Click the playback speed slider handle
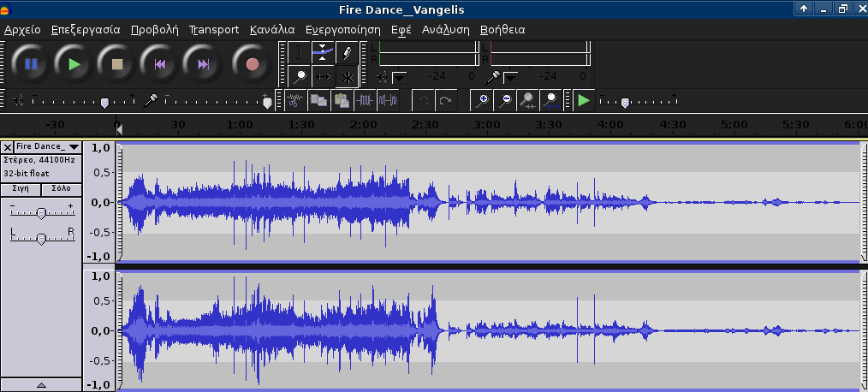Image resolution: width=868 pixels, height=392 pixels. pos(625,103)
